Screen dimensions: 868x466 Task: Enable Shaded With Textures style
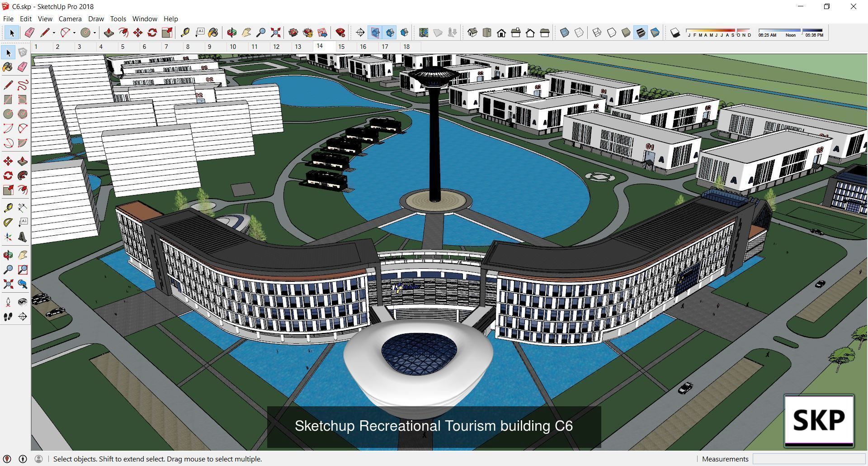tap(641, 33)
